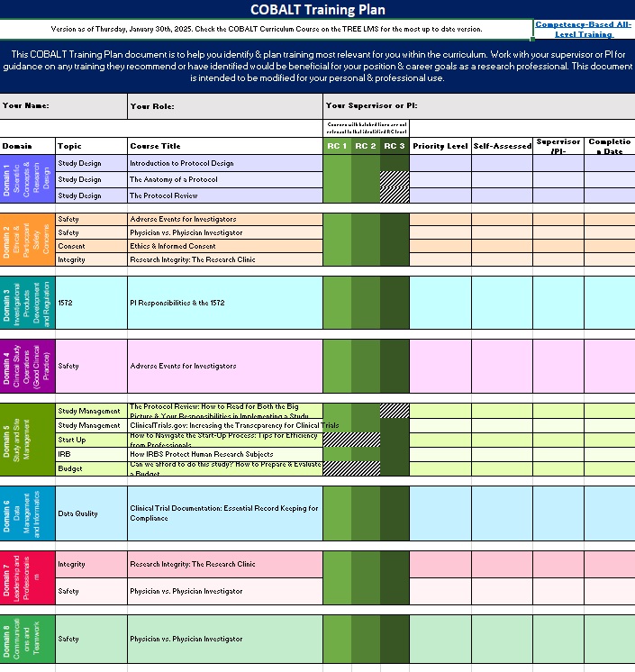The width and height of the screenshot is (635, 672).
Task: Click hatched RC 3 cell for Anatomy of a Protocol
Action: click(x=395, y=179)
